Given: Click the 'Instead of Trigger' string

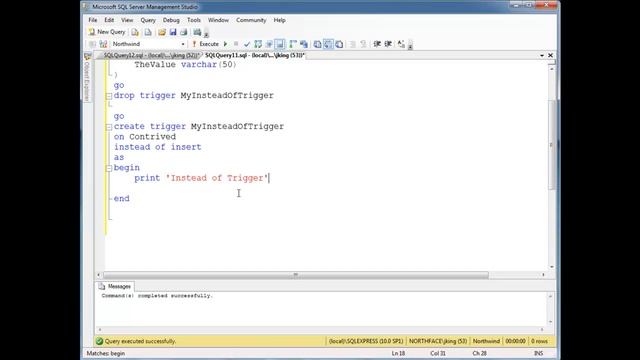Looking at the screenshot, I should tap(217, 178).
